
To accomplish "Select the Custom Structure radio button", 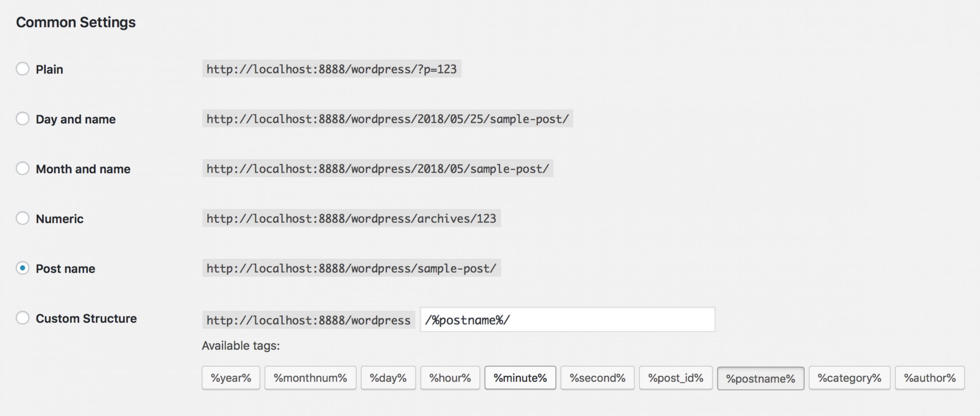I will 23,318.
